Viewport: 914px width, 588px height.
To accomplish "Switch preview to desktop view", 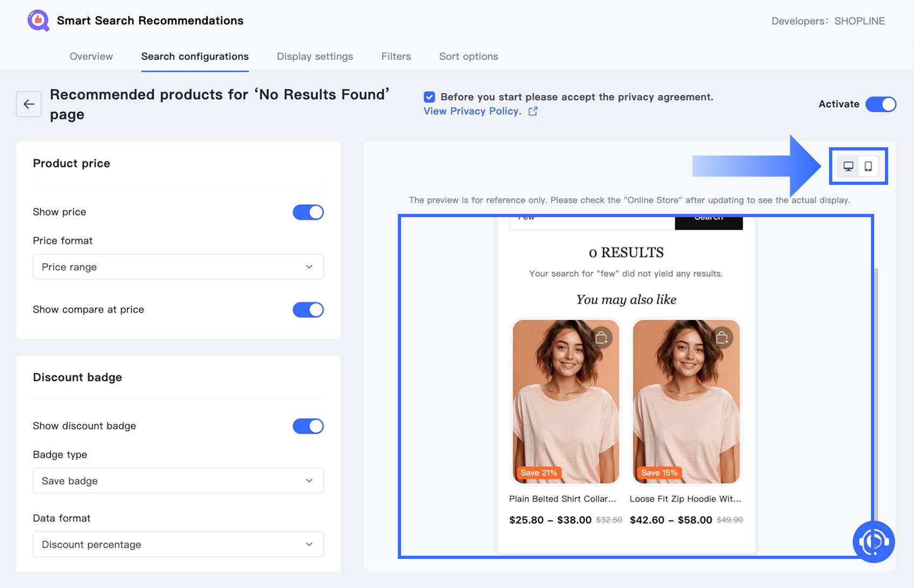I will 848,167.
